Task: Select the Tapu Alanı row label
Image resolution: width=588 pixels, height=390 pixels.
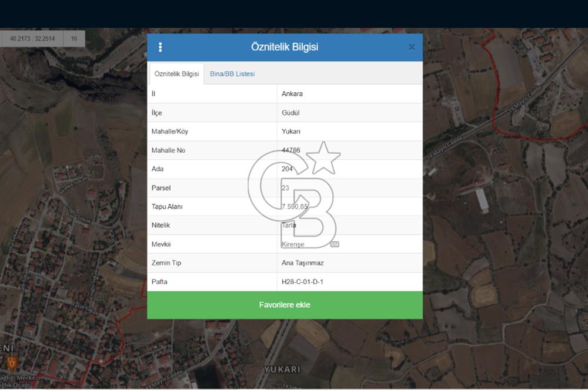Action: [x=167, y=207]
